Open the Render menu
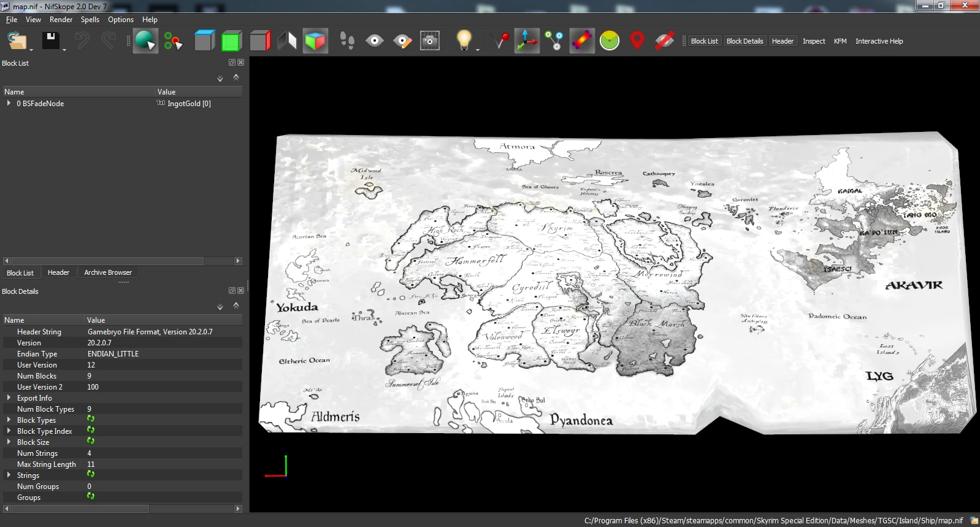The width and height of the screenshot is (980, 527). 61,20
